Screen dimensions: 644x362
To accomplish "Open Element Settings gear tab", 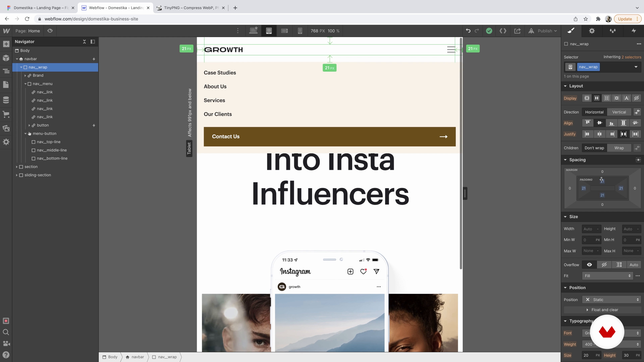I will (592, 31).
